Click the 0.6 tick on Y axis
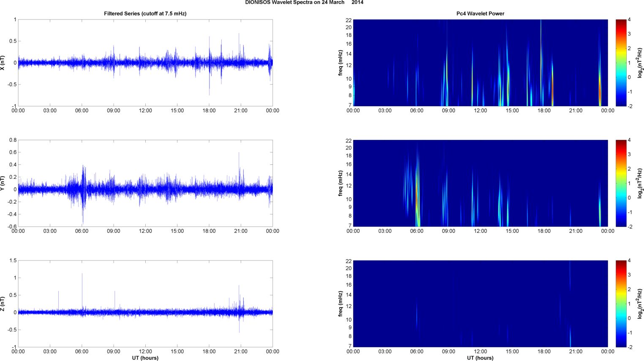Image resolution: width=644 pixels, height=361 pixels. coord(13,152)
